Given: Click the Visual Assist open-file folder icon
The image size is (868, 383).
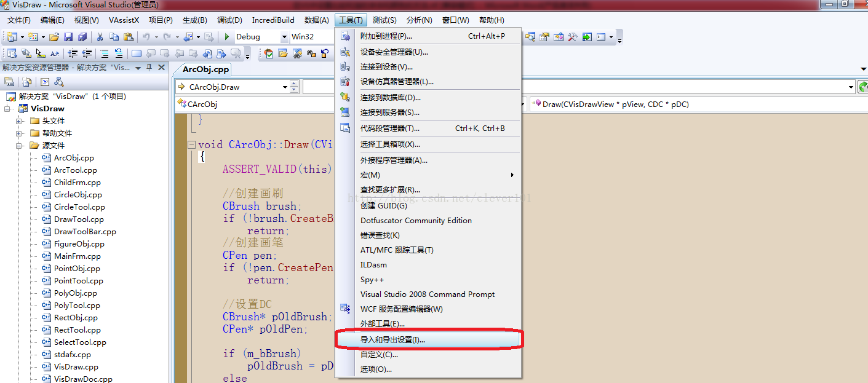Looking at the screenshot, I should 283,53.
